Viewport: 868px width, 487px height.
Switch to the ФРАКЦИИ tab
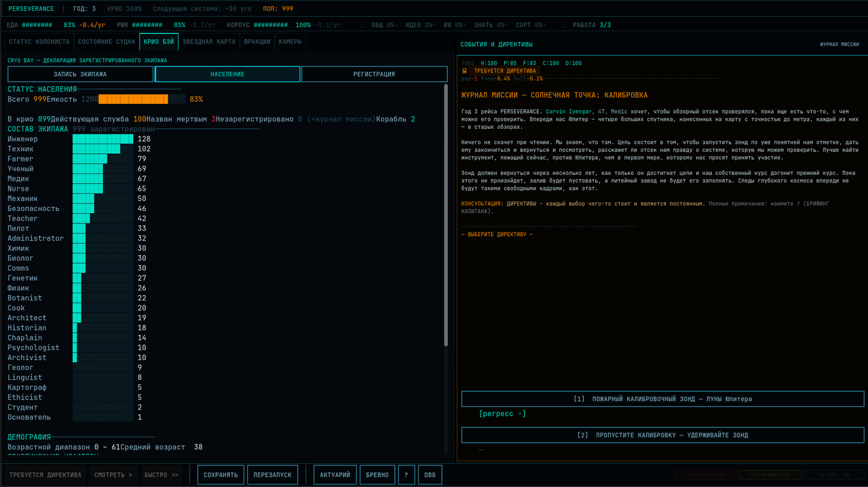257,42
